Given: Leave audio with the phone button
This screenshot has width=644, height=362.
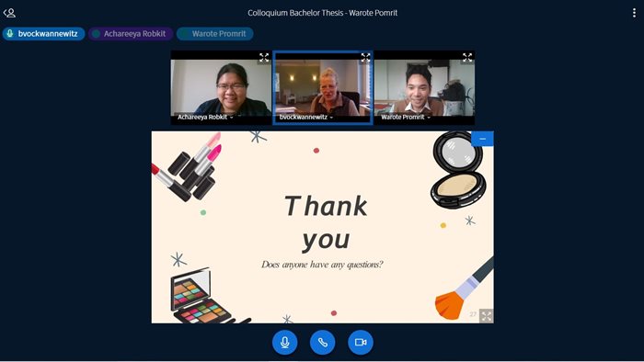Looking at the screenshot, I should click(322, 342).
